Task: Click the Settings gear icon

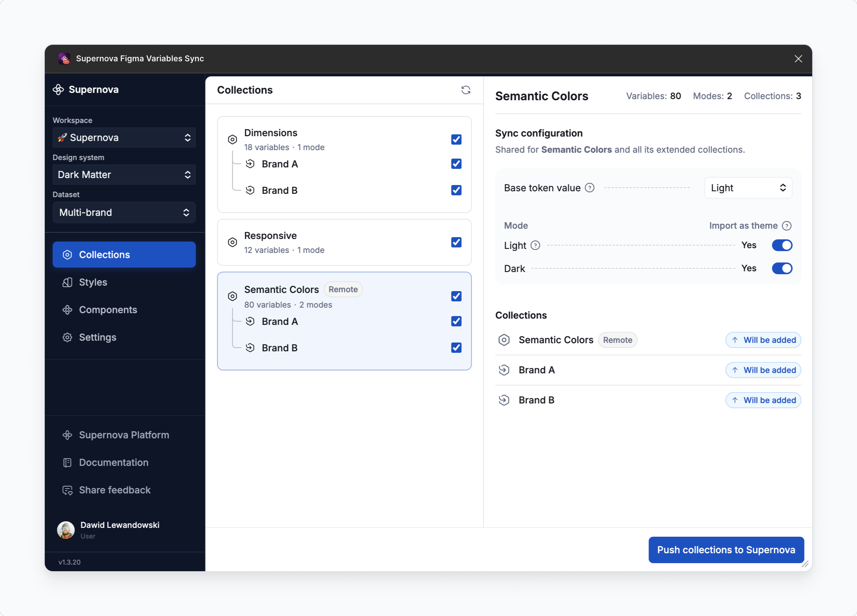Action: pos(67,337)
